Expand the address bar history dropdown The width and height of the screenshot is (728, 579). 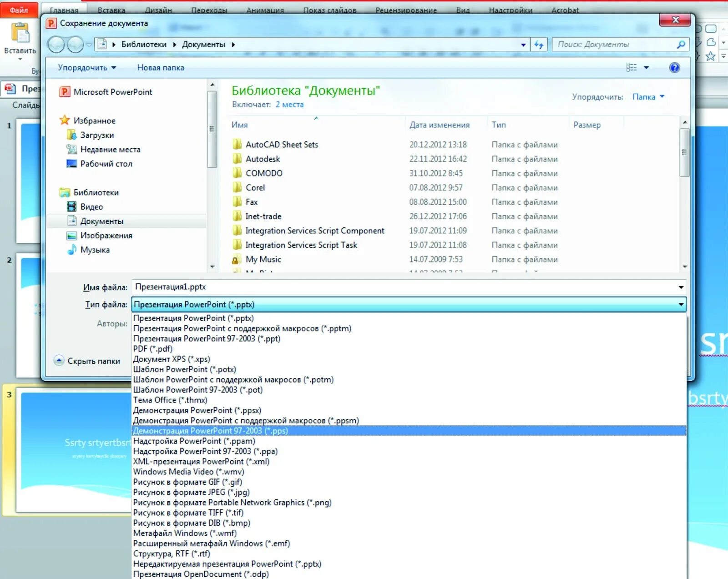click(523, 45)
